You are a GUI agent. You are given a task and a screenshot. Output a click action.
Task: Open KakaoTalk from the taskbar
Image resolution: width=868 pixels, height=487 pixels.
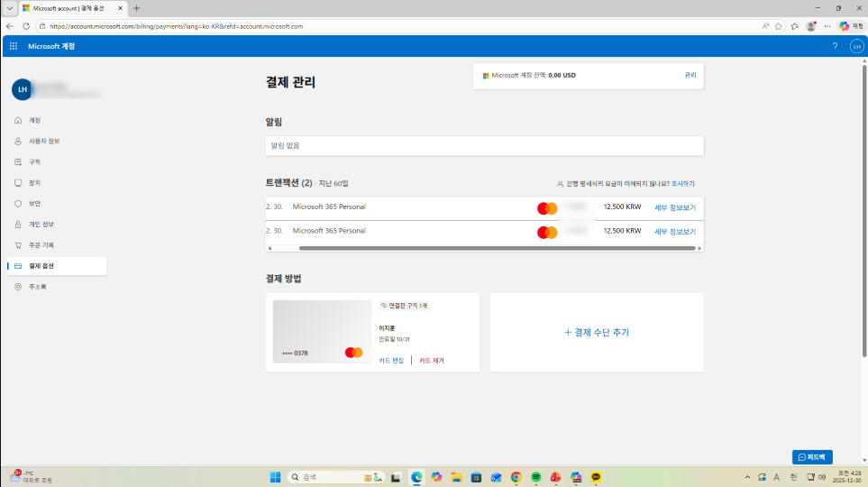(x=596, y=477)
